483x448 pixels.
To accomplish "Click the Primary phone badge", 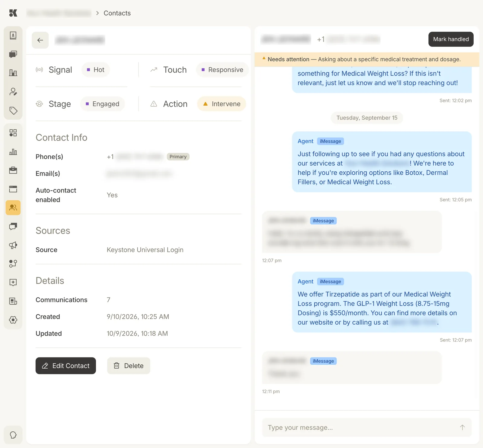I will 178,157.
